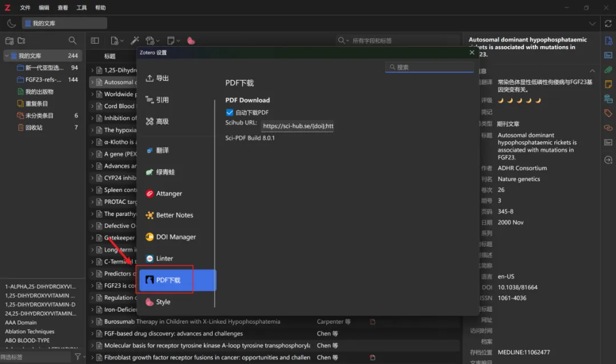Viewport: 616px width, 364px height.
Task: Open the 编辑 menu
Action: 44,7
